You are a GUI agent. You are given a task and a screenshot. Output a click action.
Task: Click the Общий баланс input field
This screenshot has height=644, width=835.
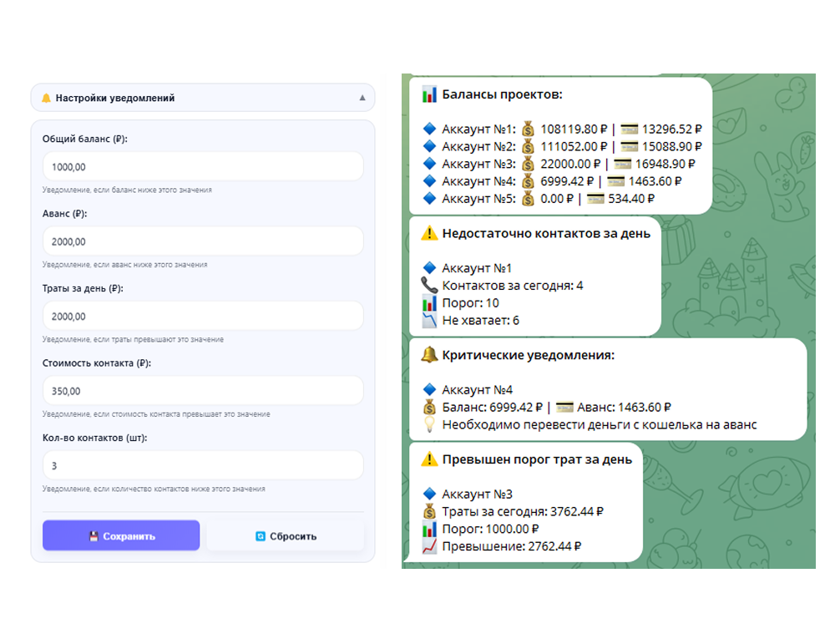click(x=203, y=166)
